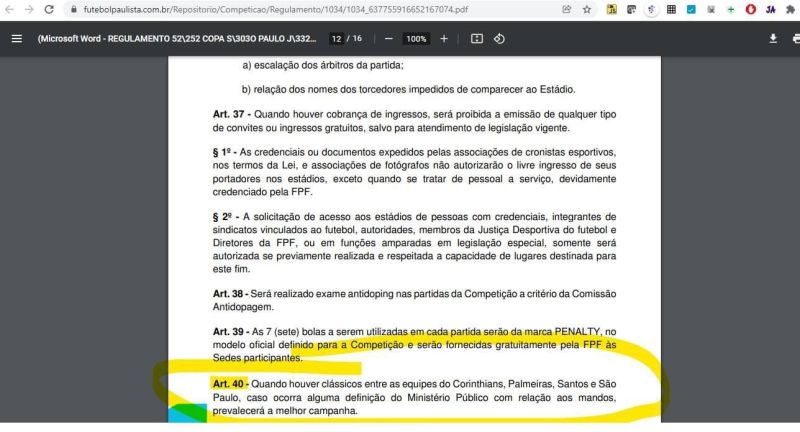Open the yellow JS extension icon

coord(611,9)
